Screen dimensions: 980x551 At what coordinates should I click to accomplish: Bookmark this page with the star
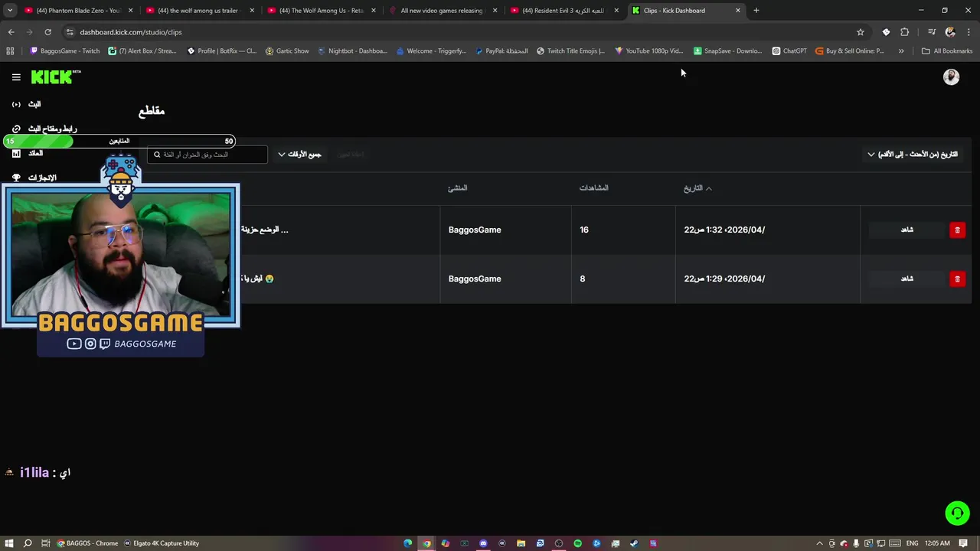861,32
